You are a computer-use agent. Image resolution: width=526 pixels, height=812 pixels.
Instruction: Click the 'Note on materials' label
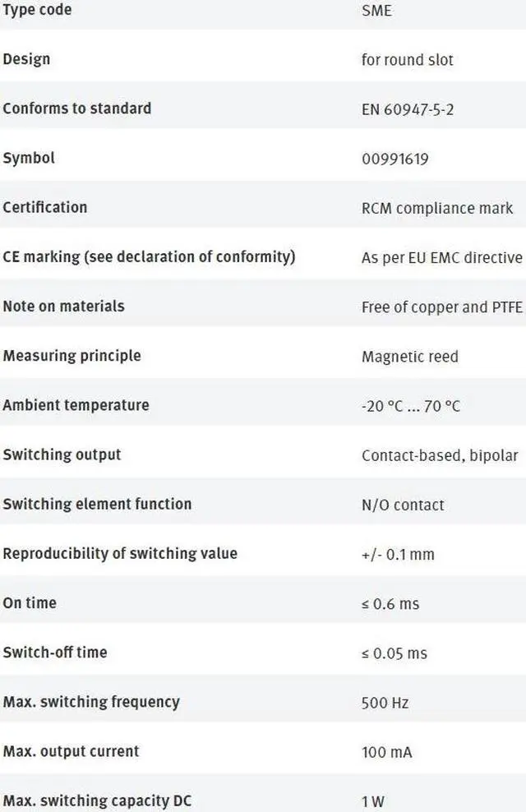coord(63,306)
